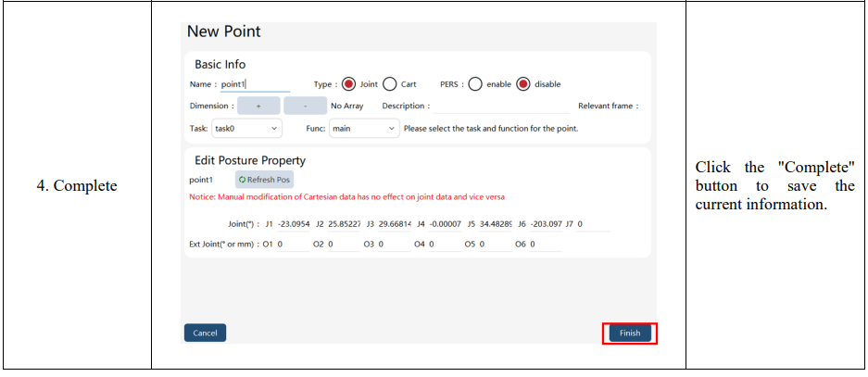Open the Func dropdown showing main
Screen dimensions: 868x377
click(x=364, y=129)
